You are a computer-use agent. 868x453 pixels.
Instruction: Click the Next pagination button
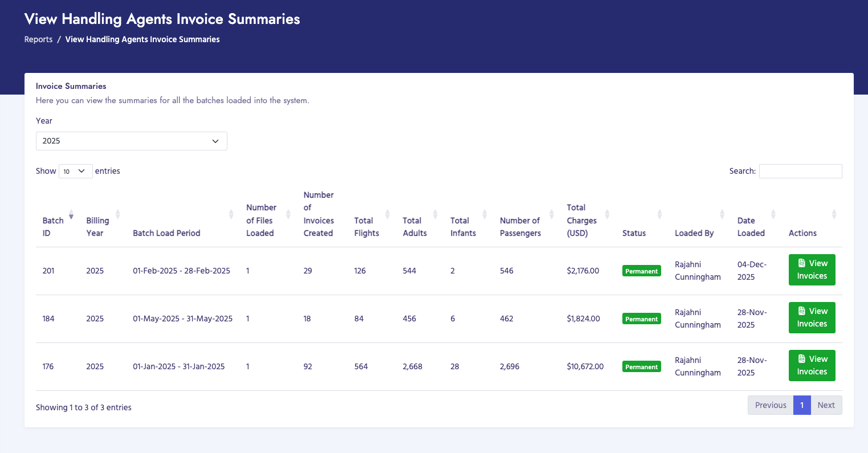(x=826, y=405)
